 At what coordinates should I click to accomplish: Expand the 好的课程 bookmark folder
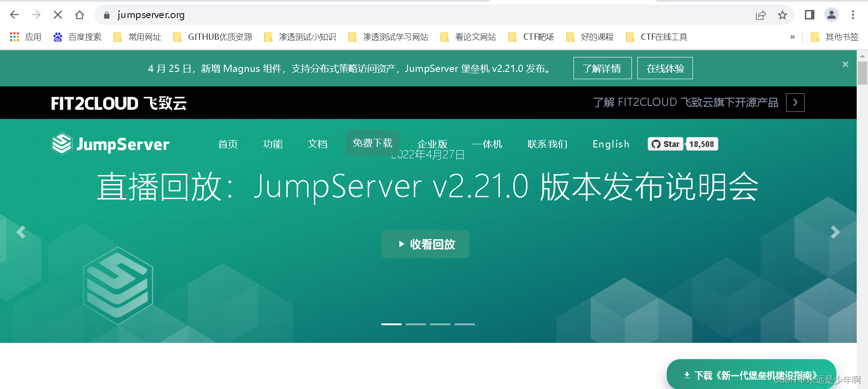[590, 37]
